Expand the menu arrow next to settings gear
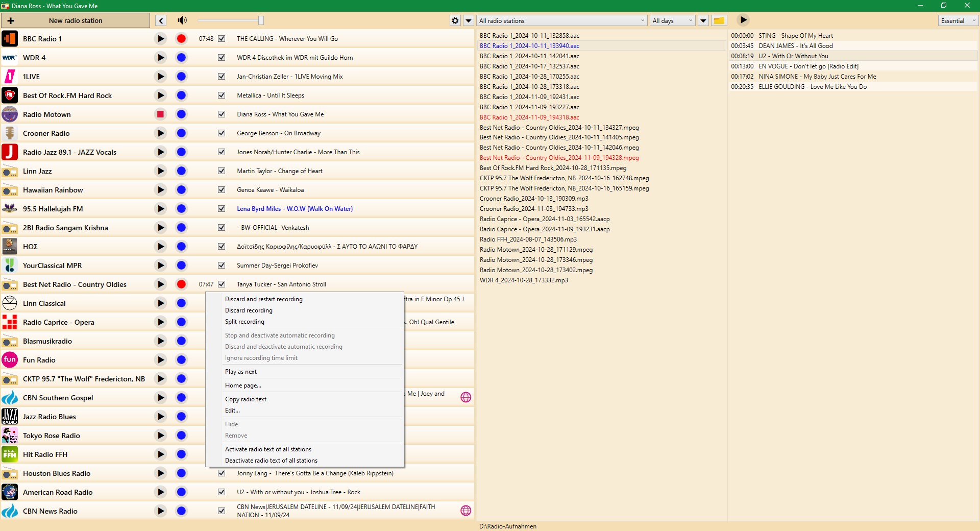 click(469, 20)
